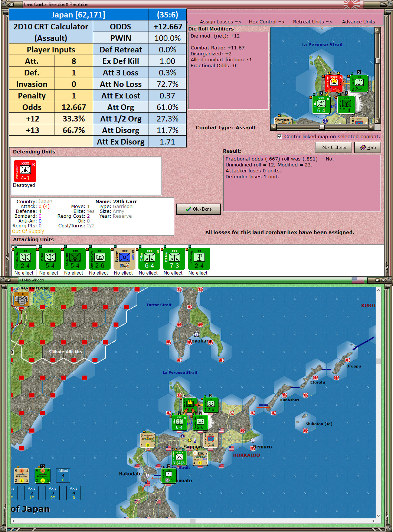Open the Hex Control step
This screenshot has width=393, height=532.
267,22
